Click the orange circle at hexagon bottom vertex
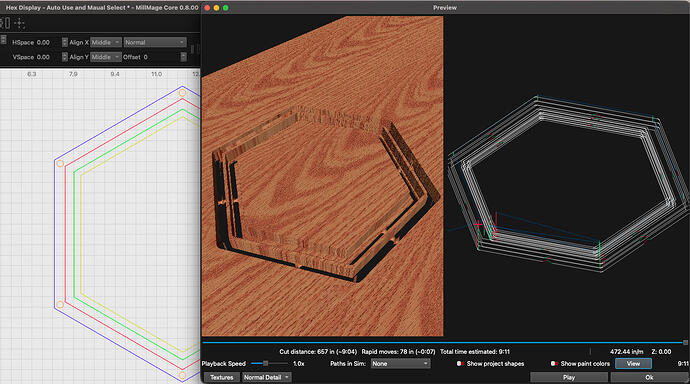Viewport: 690px width, 384px height. click(182, 375)
